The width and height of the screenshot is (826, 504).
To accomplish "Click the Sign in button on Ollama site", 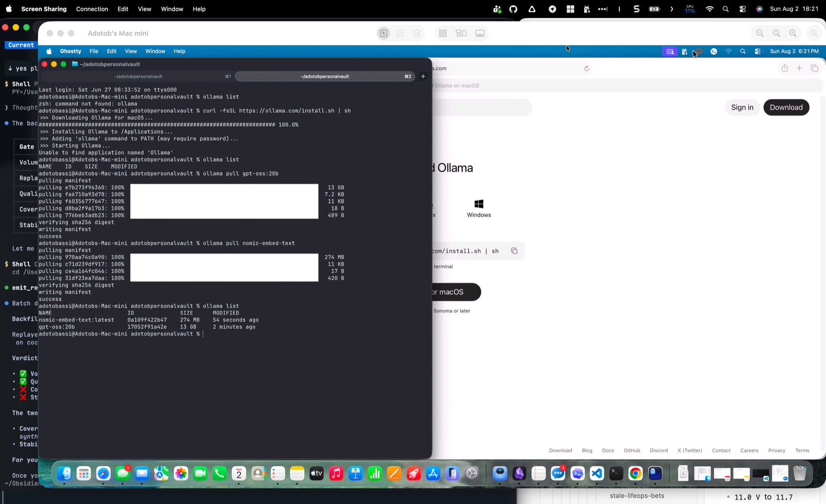I will [742, 107].
